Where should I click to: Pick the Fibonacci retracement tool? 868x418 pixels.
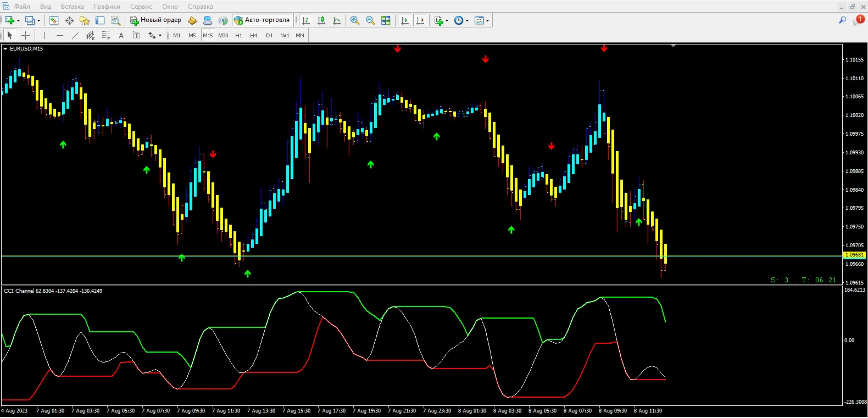tap(106, 35)
